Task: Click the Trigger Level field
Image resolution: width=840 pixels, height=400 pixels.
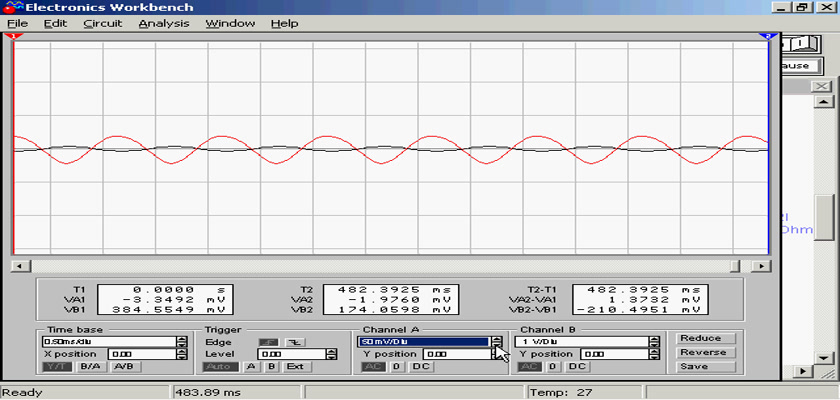Action: (292, 354)
